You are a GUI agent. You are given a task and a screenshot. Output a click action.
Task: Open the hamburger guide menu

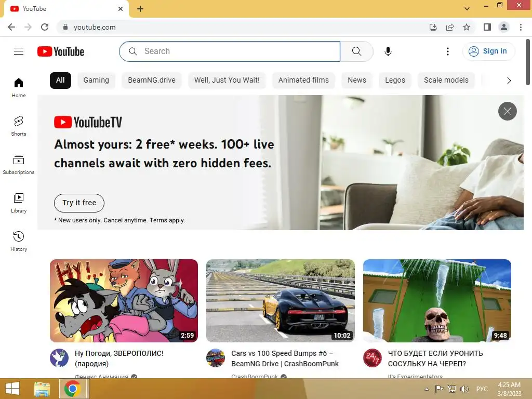(19, 51)
